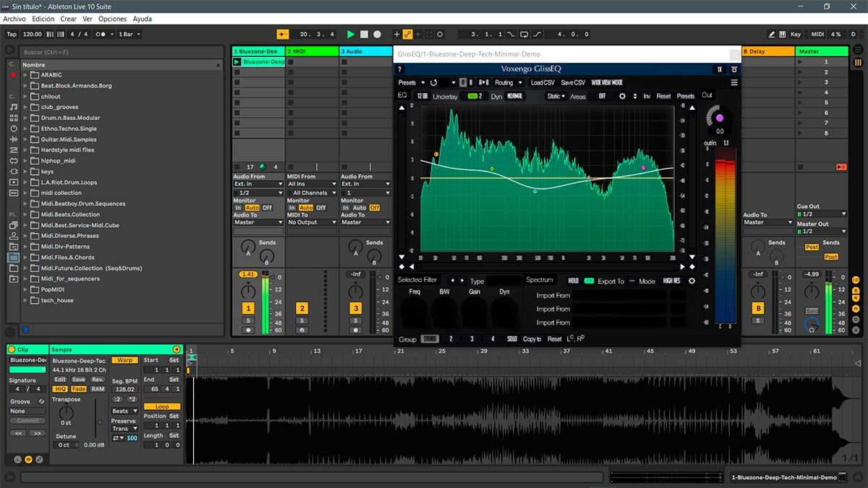Screen dimensions: 868x488
Task: Click the tempo field 120.00
Action: tap(33, 34)
